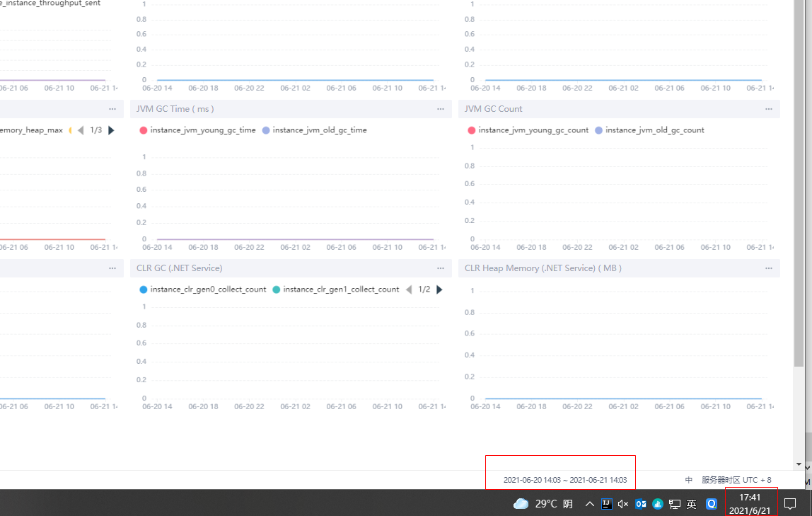Image resolution: width=812 pixels, height=516 pixels.
Task: Toggle instance_clr_gen0_collect_count legend series
Action: click(203, 289)
